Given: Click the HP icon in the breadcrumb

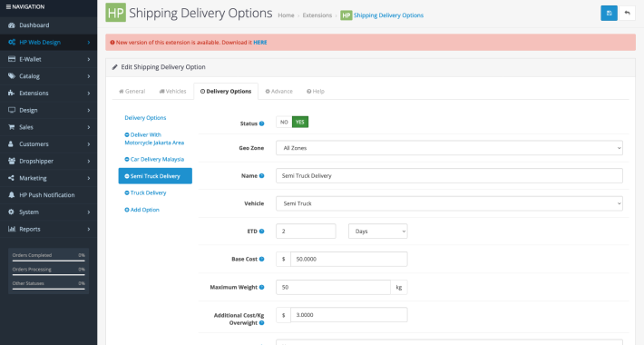Looking at the screenshot, I should click(x=346, y=15).
